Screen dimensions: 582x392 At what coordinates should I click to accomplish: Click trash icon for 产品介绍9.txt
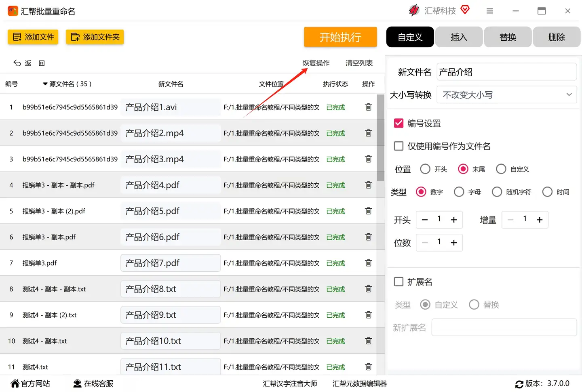(368, 315)
